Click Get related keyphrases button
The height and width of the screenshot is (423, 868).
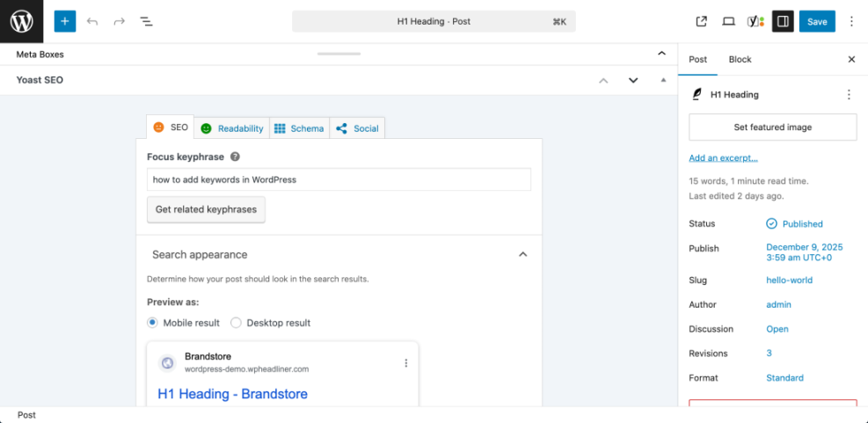(x=206, y=210)
